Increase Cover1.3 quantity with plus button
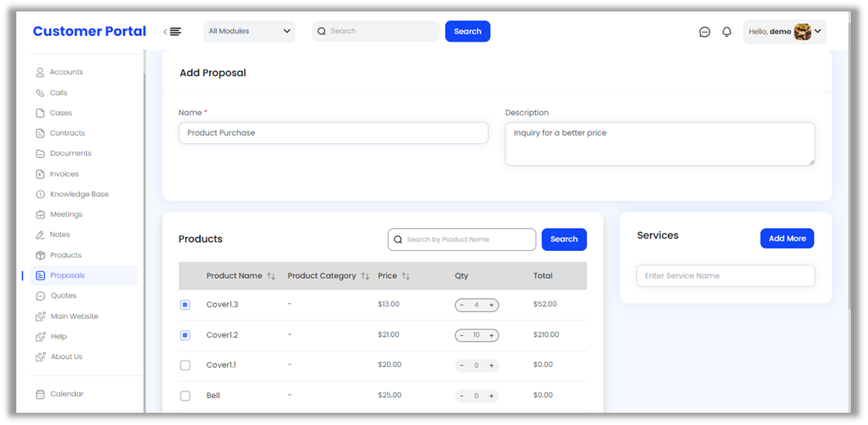The height and width of the screenshot is (425, 868). coord(492,305)
